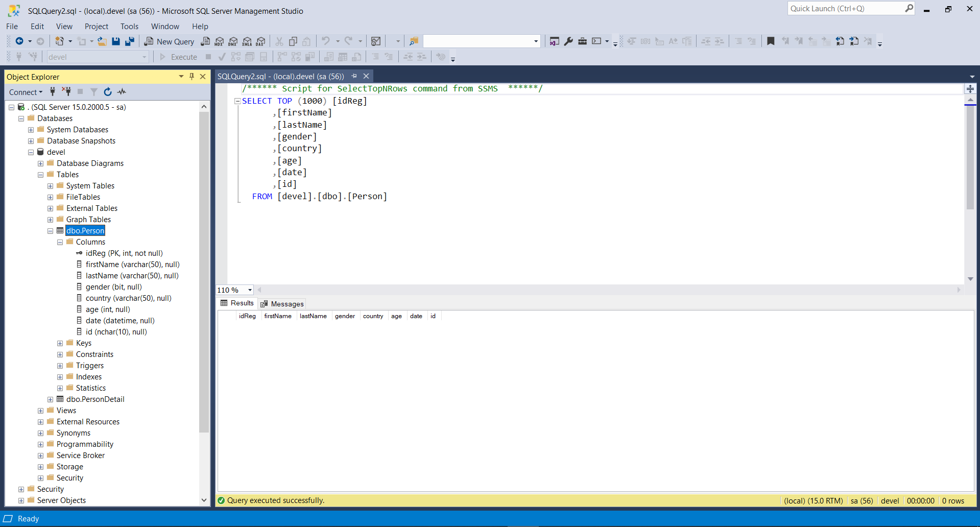The height and width of the screenshot is (527, 980).
Task: Click the XMLA query icon
Action: (x=247, y=41)
